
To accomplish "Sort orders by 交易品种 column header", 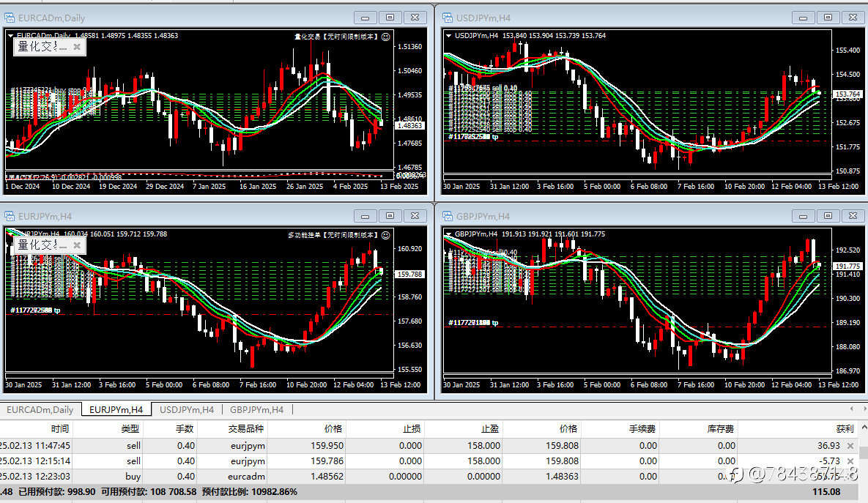I will click(246, 428).
